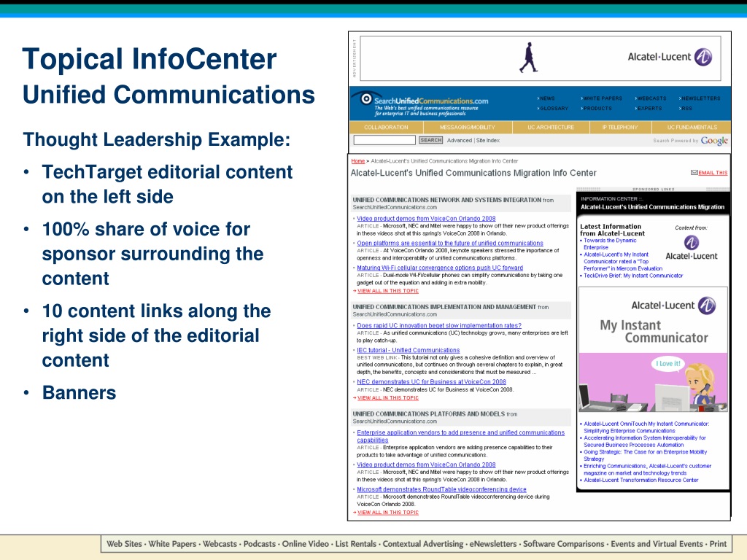Click the envelope icon beside EMAIL THIS

(x=694, y=172)
